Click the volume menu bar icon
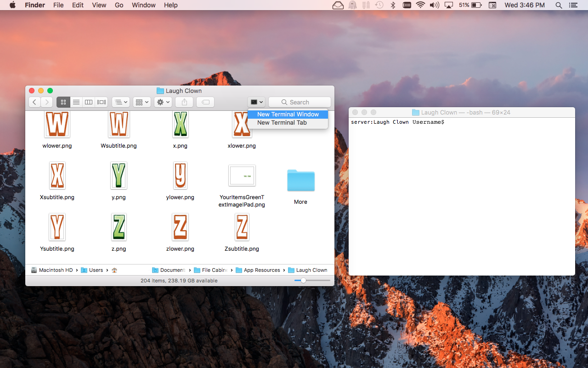 click(x=434, y=5)
